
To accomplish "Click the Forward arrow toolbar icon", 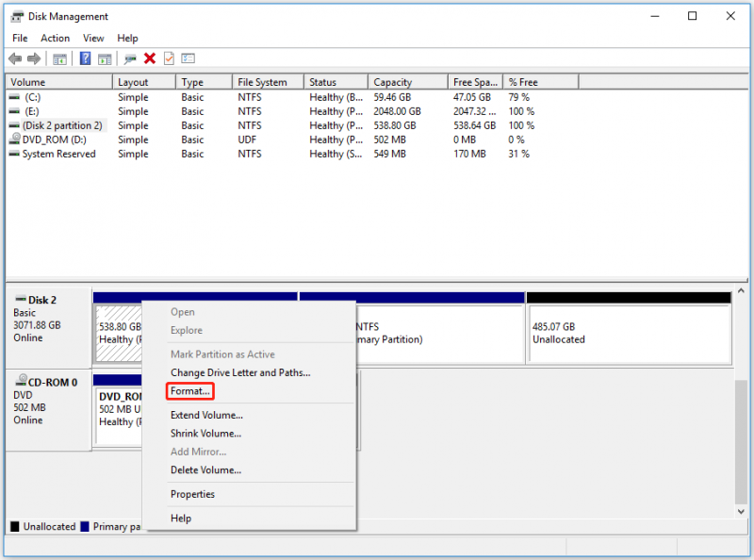I will (x=34, y=58).
